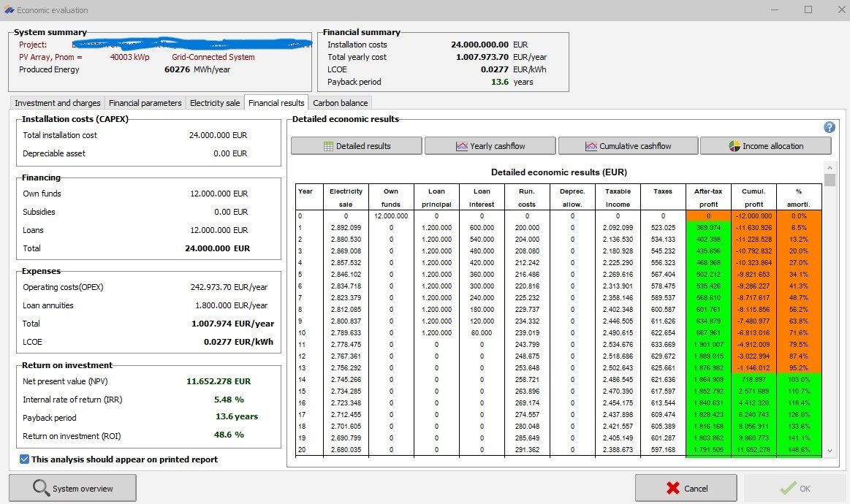Click the orange year 0 cumulative profit cell

753,216
